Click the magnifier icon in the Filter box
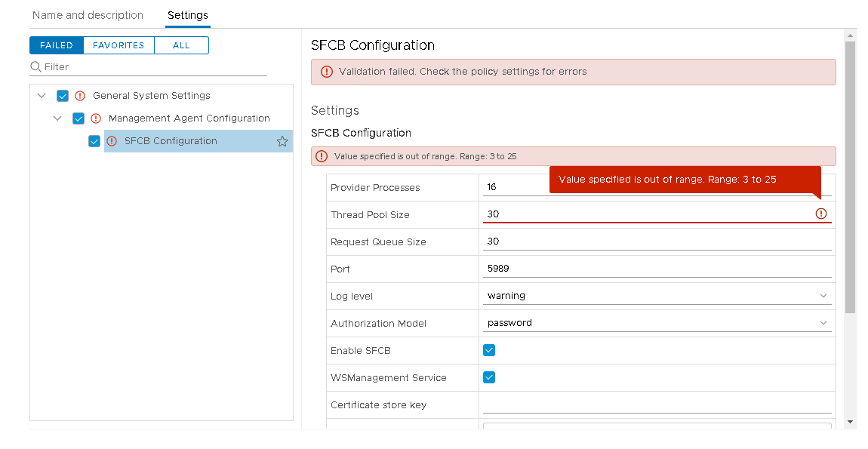 tap(35, 66)
